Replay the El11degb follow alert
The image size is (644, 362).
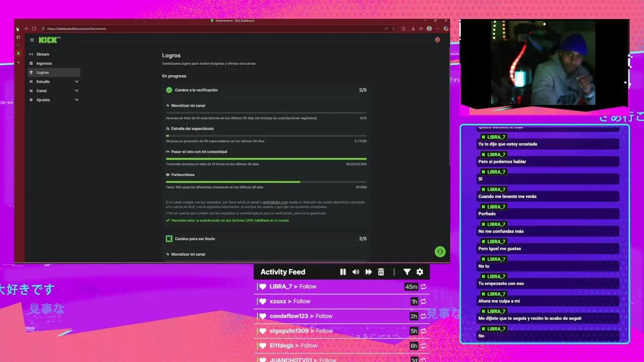click(423, 346)
